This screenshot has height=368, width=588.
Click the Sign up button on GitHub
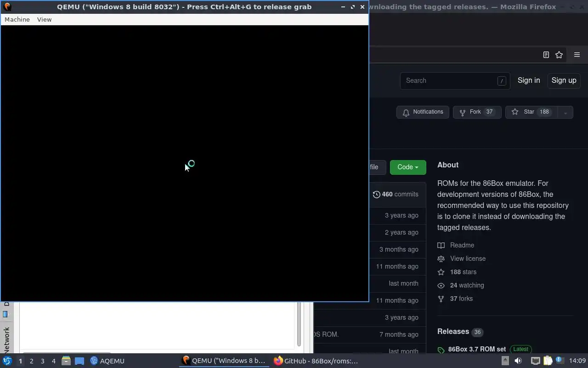click(564, 80)
